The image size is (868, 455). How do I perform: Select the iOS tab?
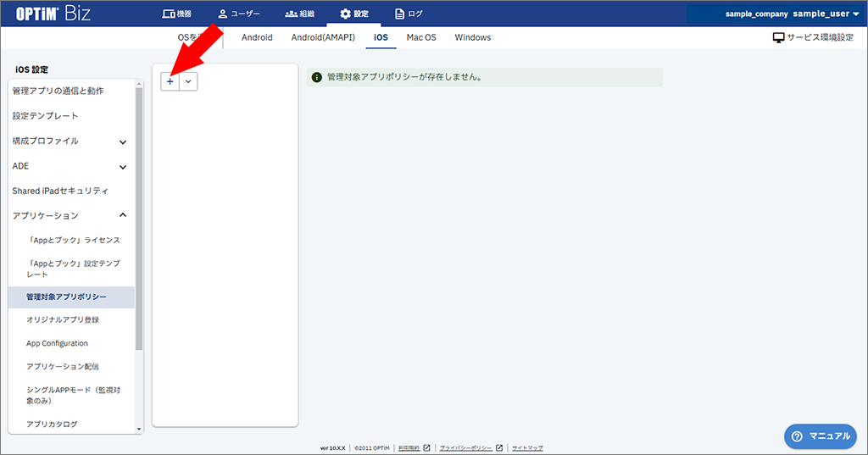(381, 37)
